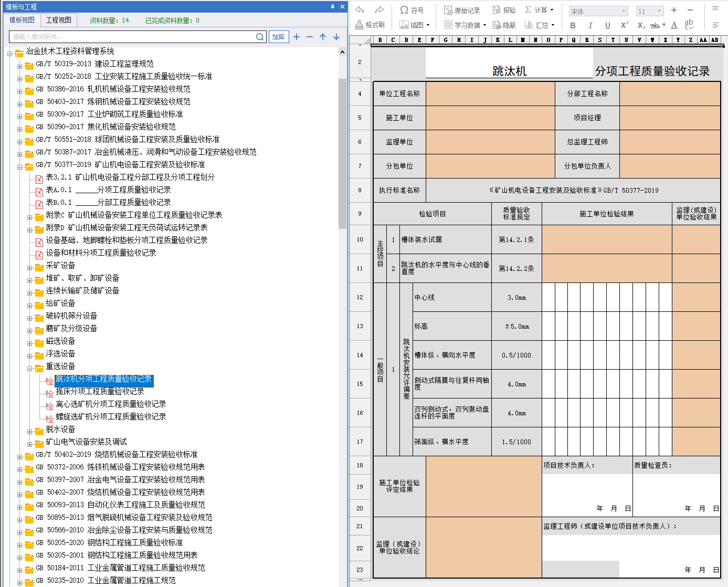
Task: Click the 单位工程名称 orange input cell
Action: tap(490, 93)
